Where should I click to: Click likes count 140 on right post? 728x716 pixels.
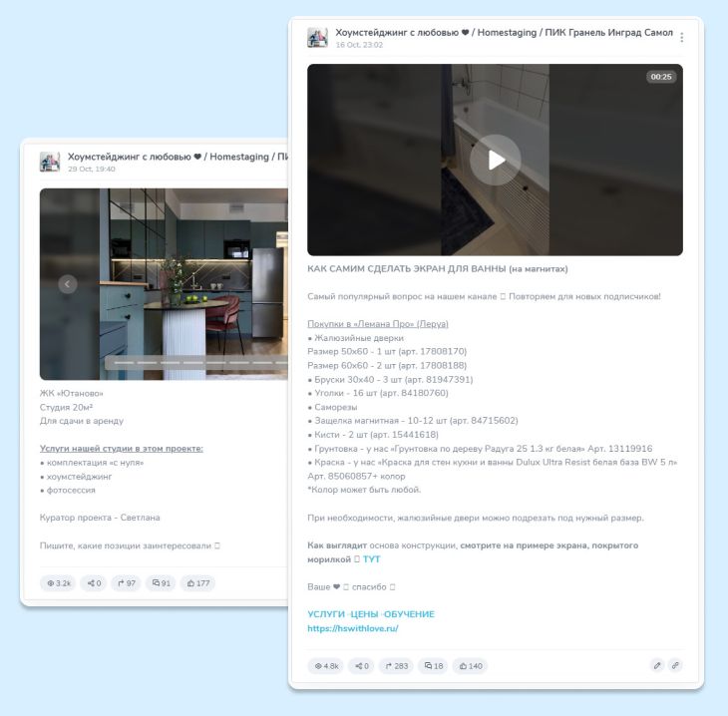click(471, 666)
